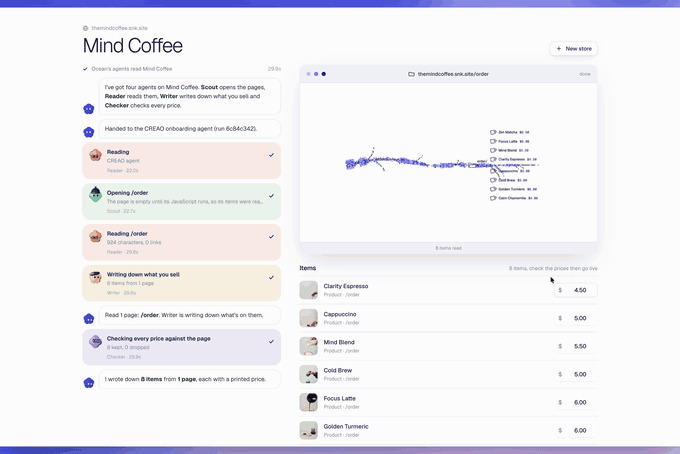Click the globe icon beside themindcoffee.snk.site
Image resolution: width=680 pixels, height=454 pixels.
tap(85, 28)
